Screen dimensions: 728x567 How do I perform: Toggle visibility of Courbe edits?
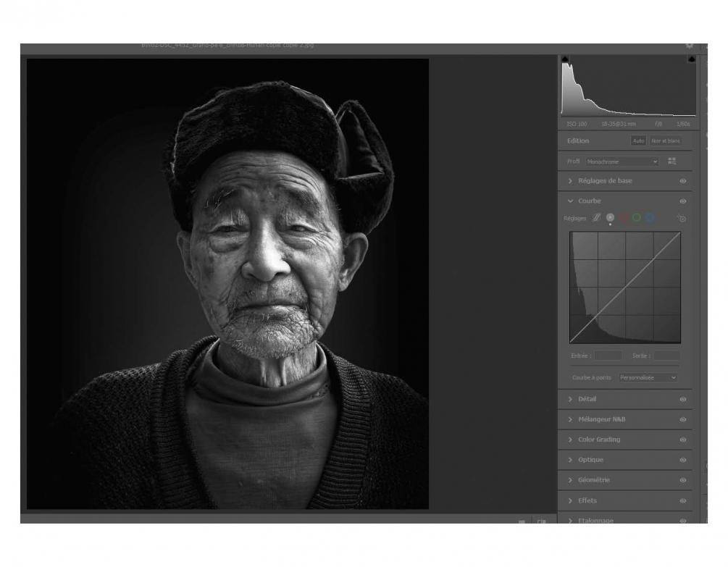pos(683,201)
